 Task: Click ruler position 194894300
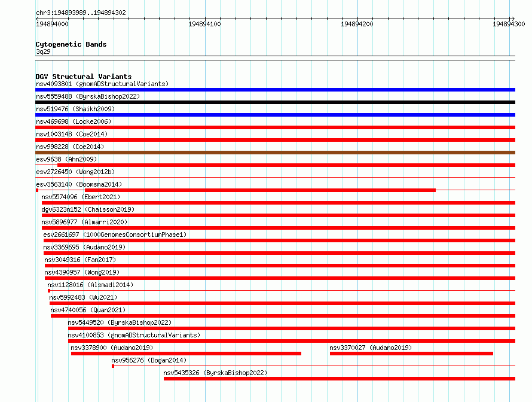coord(509,24)
